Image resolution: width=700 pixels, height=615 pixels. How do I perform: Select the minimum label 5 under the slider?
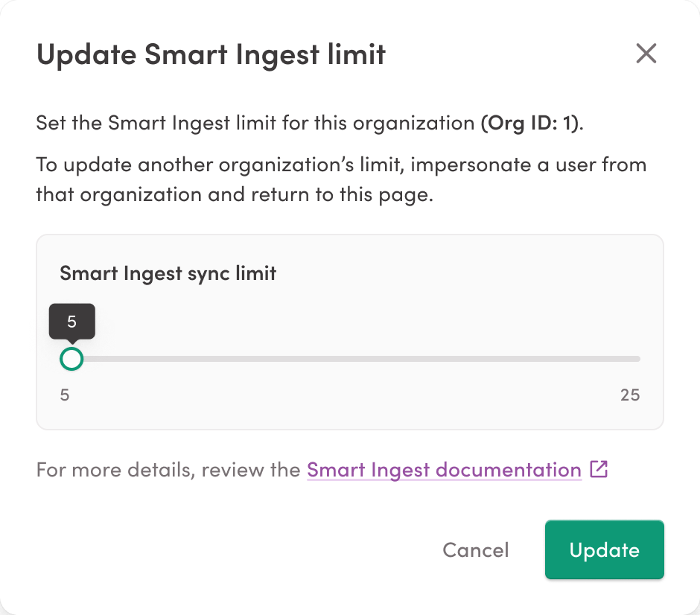click(x=65, y=395)
